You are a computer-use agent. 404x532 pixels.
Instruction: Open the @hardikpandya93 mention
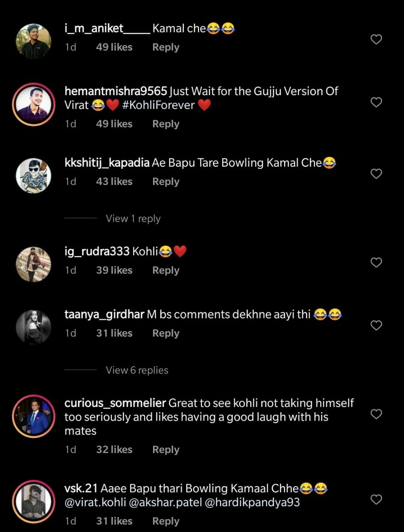(252, 502)
